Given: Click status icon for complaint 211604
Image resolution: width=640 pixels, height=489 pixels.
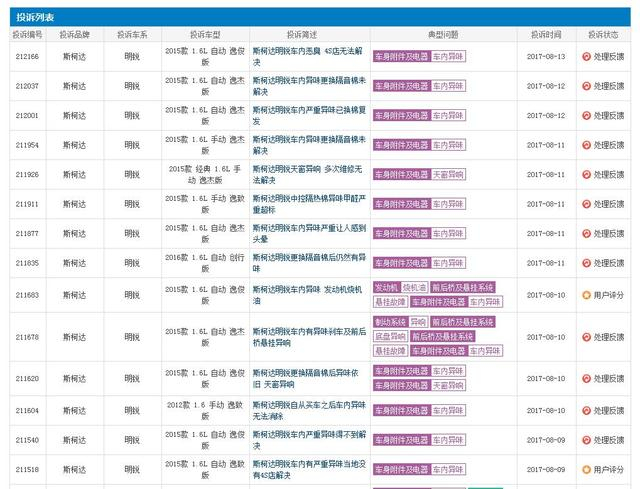Looking at the screenshot, I should tap(587, 411).
